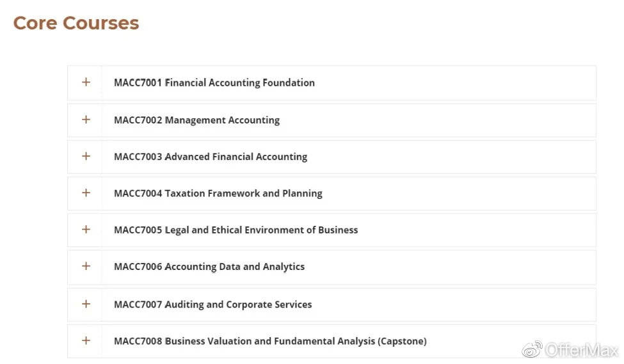Expand the MACC7008 Capstone course details
Screen dimensions: 624x364
tap(86, 340)
